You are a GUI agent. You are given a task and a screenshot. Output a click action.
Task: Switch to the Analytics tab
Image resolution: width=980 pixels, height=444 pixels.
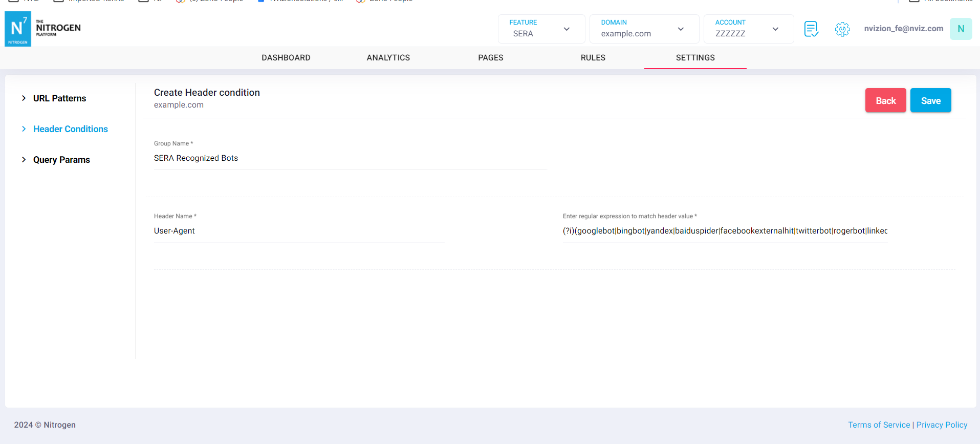point(388,58)
